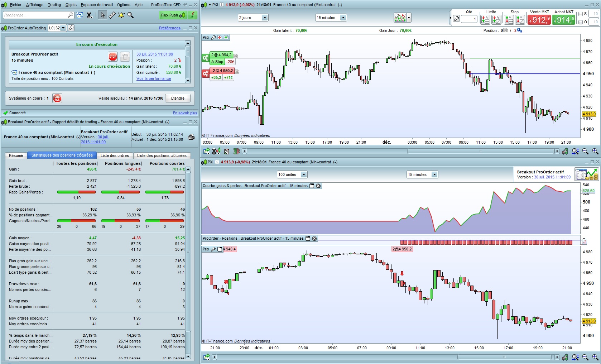
Task: Open the LCJ32 account dropdown
Action: (57, 28)
